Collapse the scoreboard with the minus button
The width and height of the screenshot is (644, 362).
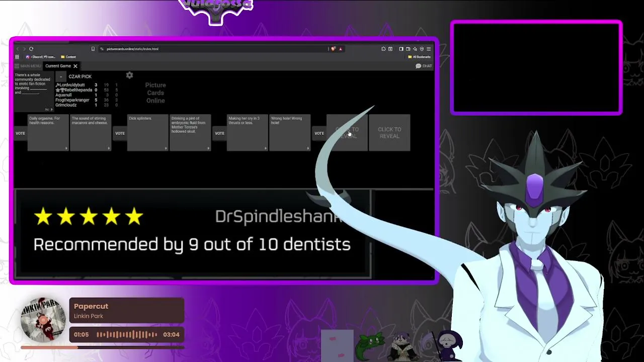[x=61, y=76]
